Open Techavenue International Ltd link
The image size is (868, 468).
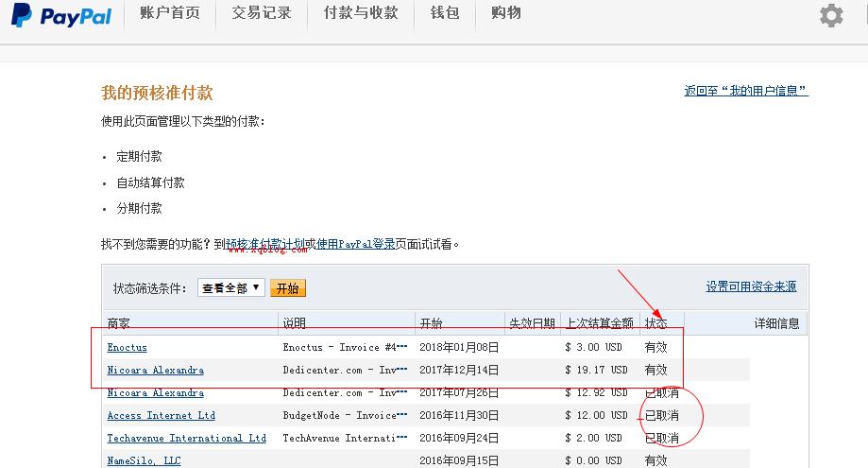187,438
